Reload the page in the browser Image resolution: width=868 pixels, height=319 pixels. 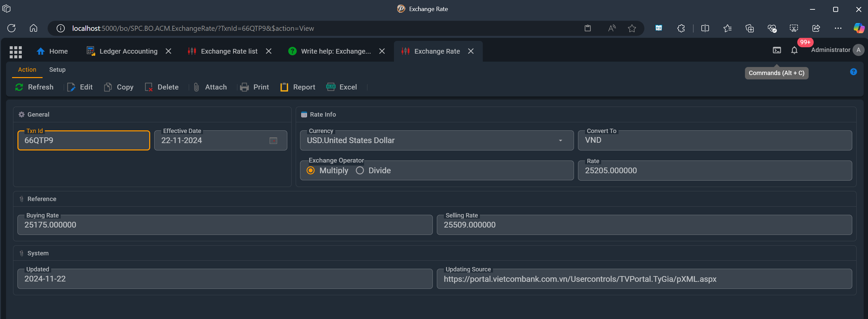point(11,28)
